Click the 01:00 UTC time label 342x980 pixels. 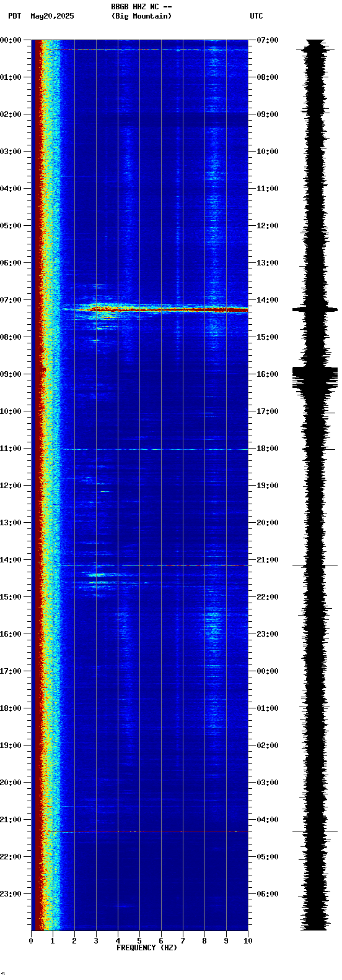[268, 708]
